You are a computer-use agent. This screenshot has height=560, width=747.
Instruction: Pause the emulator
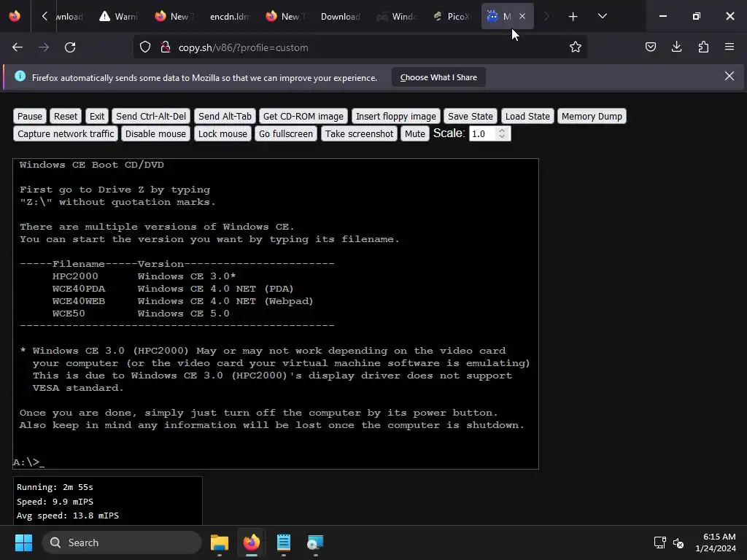(x=29, y=116)
